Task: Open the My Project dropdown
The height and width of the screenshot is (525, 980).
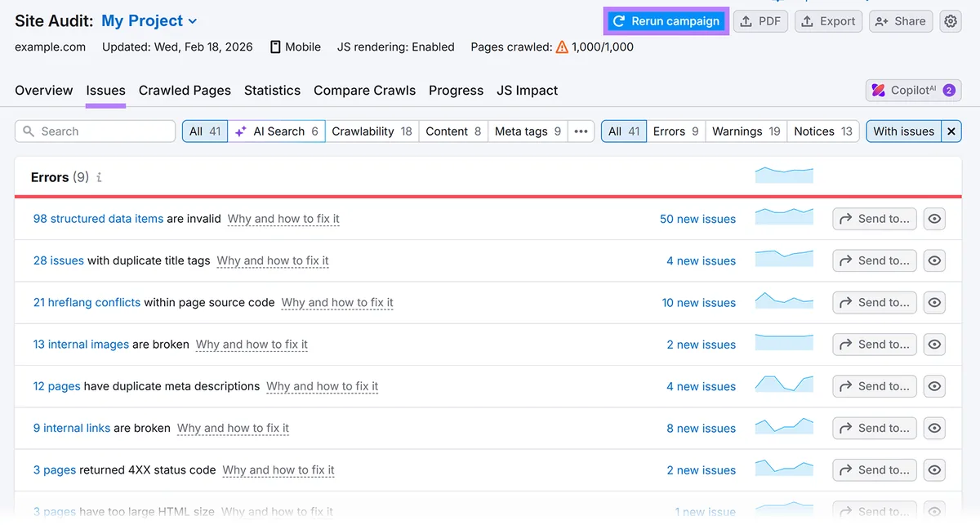Action: coord(149,21)
